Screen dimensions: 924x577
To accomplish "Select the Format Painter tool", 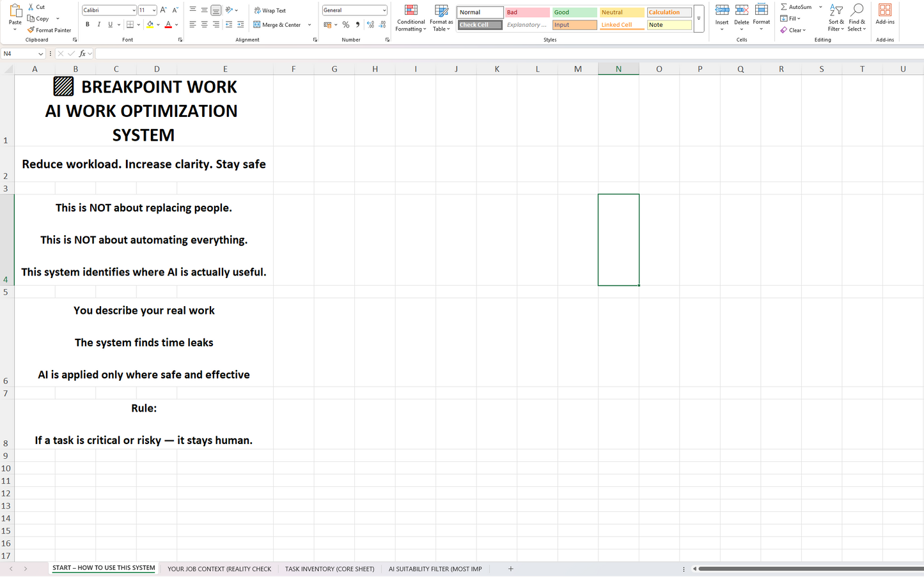I will (49, 30).
